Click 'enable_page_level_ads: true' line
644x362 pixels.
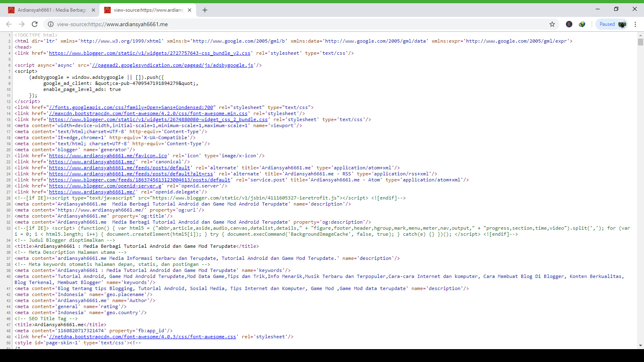click(x=82, y=89)
